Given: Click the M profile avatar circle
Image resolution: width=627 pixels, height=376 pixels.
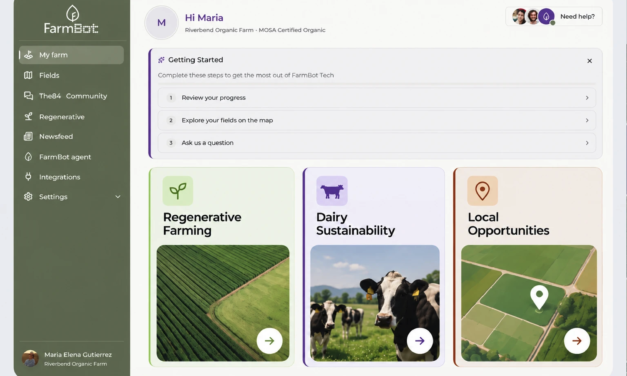Looking at the screenshot, I should [x=162, y=22].
